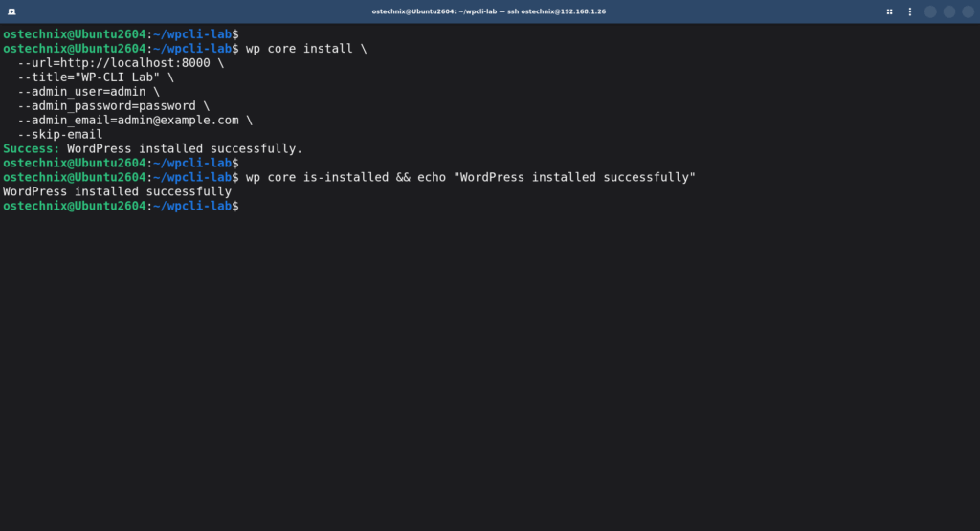Click the first empty prompt line at top
Image resolution: width=980 pixels, height=531 pixels.
[122, 34]
